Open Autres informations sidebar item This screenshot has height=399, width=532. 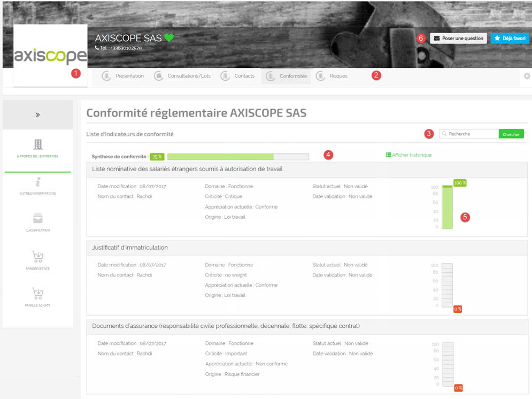tap(37, 186)
